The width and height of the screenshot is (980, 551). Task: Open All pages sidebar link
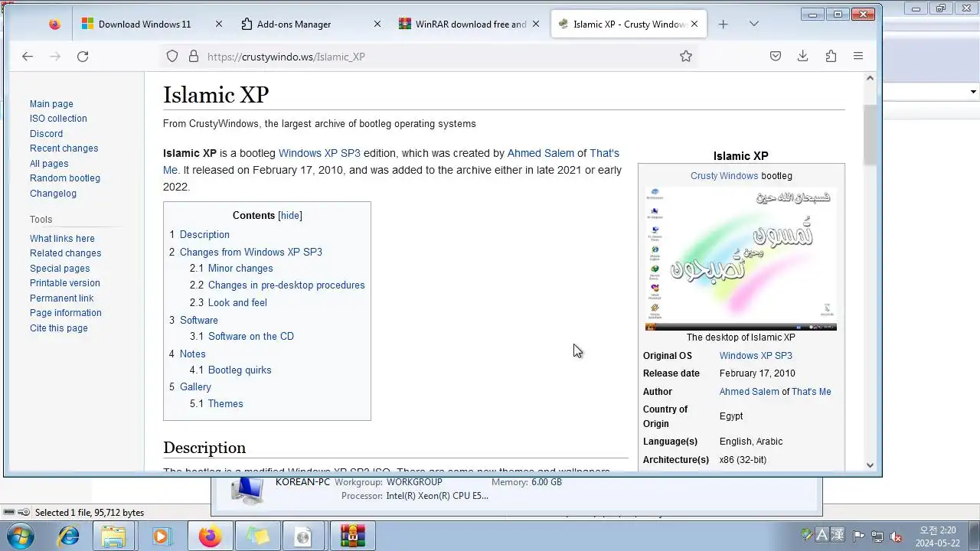[x=49, y=164]
